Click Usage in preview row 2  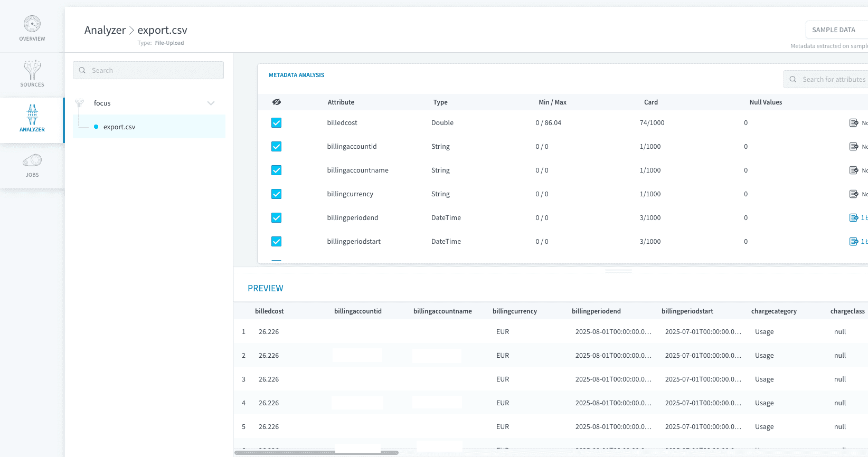click(764, 356)
